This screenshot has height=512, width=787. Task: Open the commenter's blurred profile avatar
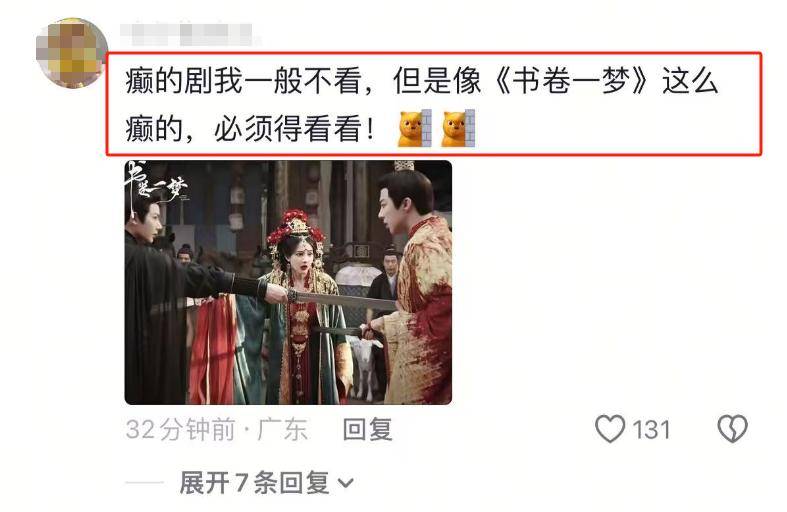click(72, 52)
